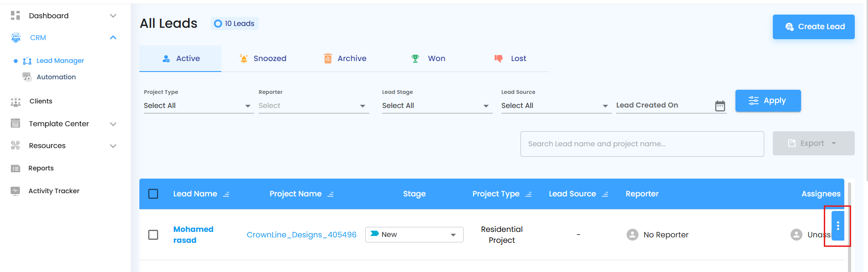Click the Create Lead button
Screen dimensions: 868x272
813,27
